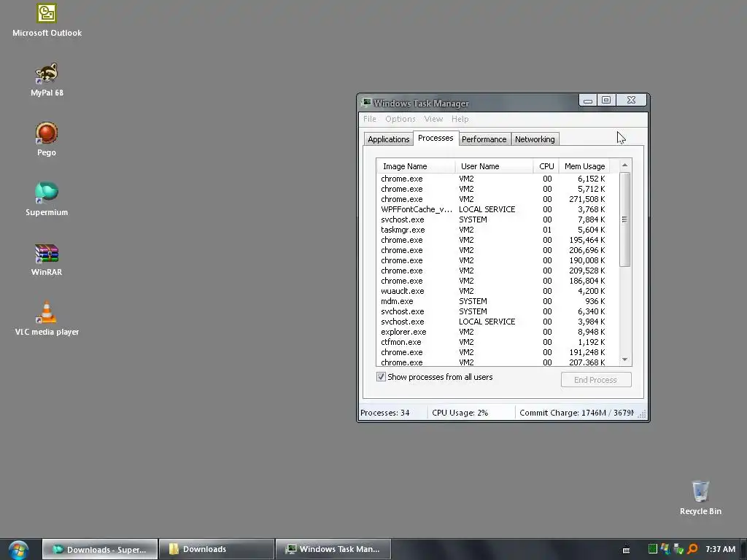Image resolution: width=747 pixels, height=560 pixels.
Task: Select chrome.exe row using 6,152 K
Action: pos(493,179)
